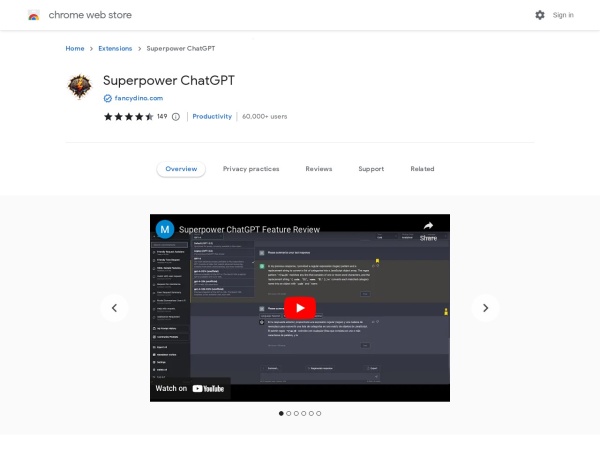The height and width of the screenshot is (450, 600).
Task: Open the settings gear icon
Action: (540, 15)
